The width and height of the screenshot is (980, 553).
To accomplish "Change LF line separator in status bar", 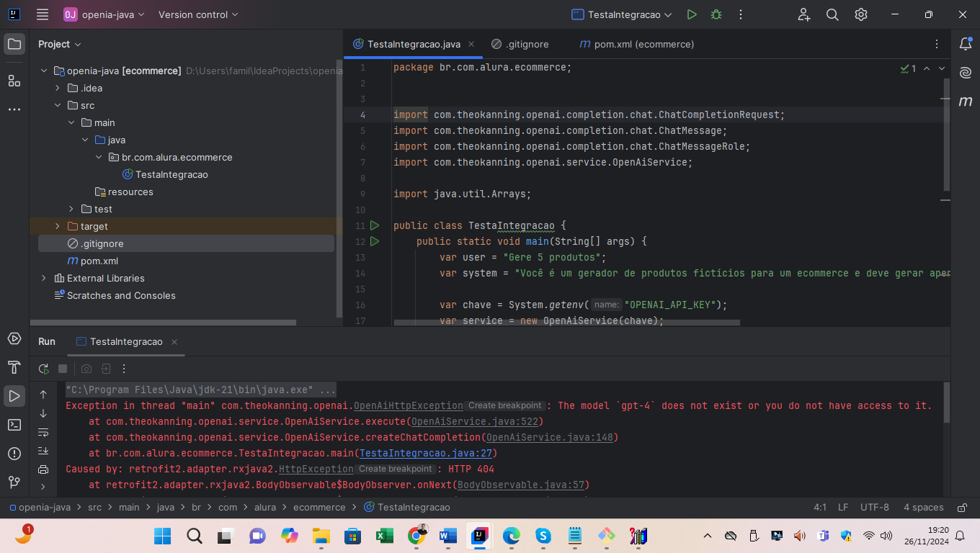I will pyautogui.click(x=843, y=507).
